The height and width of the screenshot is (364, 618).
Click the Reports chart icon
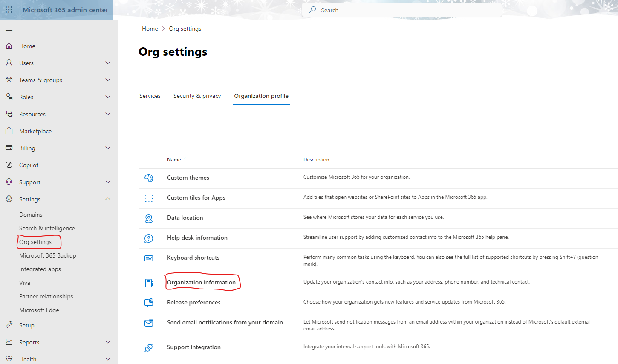point(9,342)
